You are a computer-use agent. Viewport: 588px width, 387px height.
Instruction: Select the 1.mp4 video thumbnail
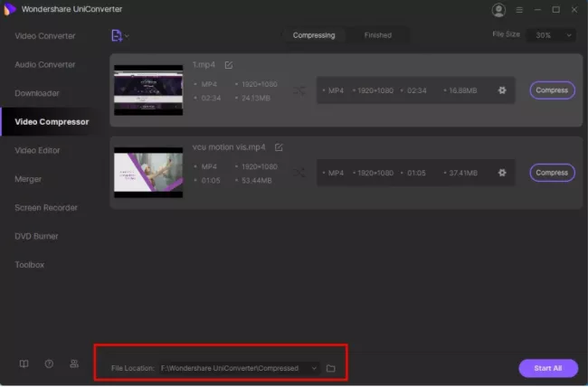(148, 90)
